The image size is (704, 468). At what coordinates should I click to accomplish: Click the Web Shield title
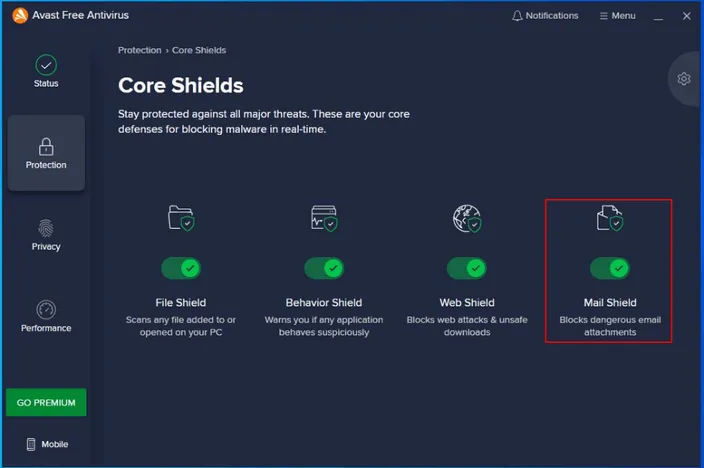[467, 303]
